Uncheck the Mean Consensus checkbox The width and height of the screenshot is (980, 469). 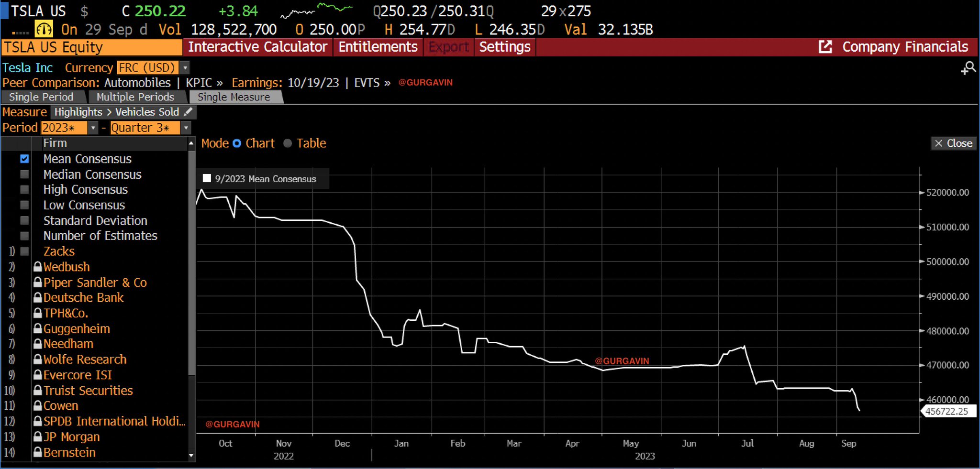tap(24, 159)
